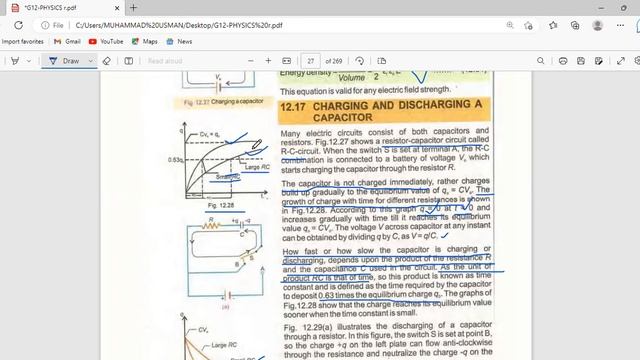
Task: Toggle the page view layout icon
Action: pos(129,61)
